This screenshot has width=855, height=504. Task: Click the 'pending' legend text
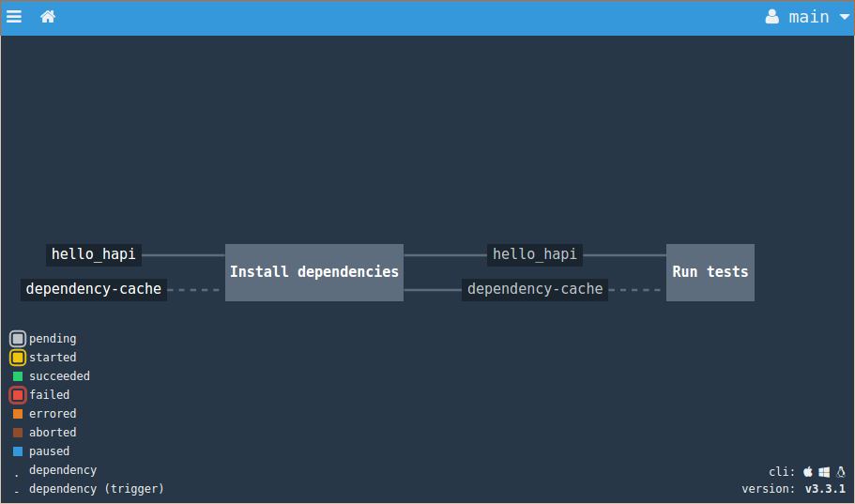pyautogui.click(x=53, y=339)
